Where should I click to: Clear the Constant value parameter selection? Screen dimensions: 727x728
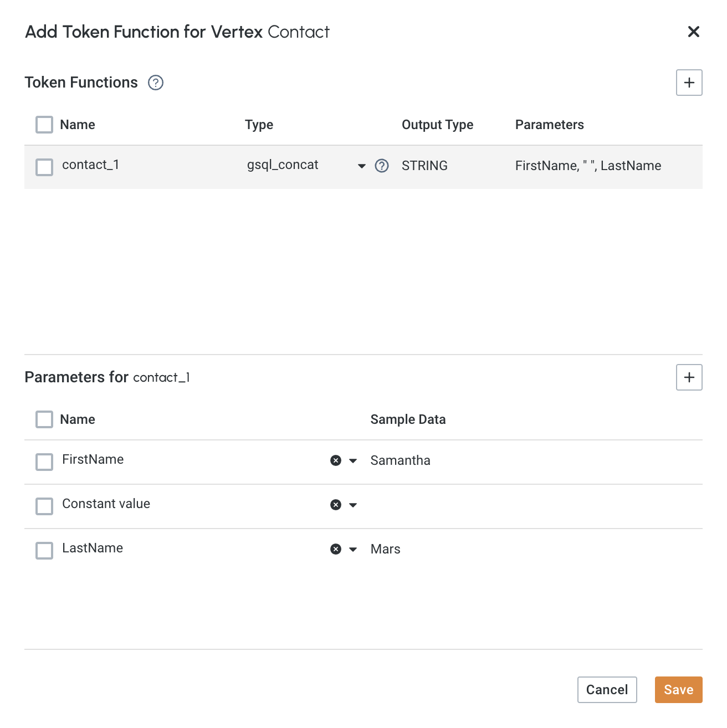[336, 505]
